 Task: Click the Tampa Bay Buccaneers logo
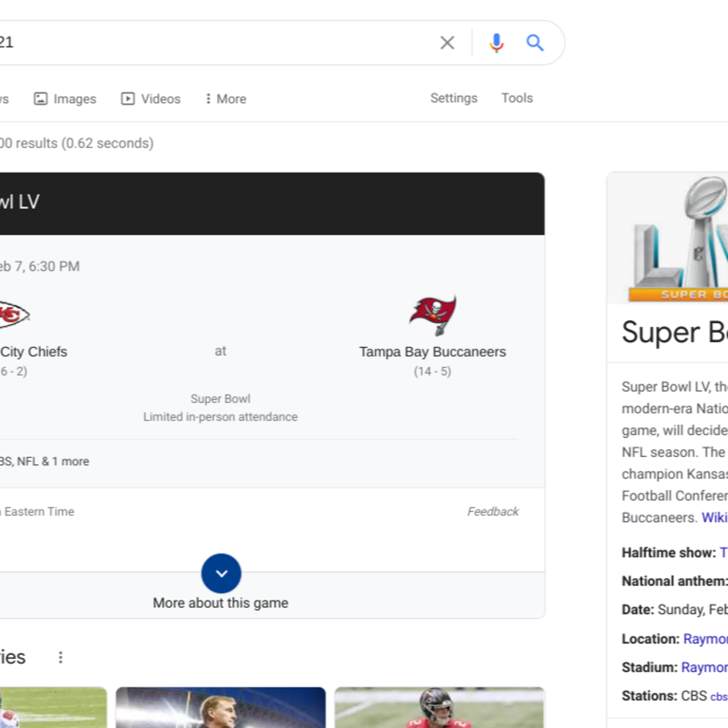(x=433, y=315)
